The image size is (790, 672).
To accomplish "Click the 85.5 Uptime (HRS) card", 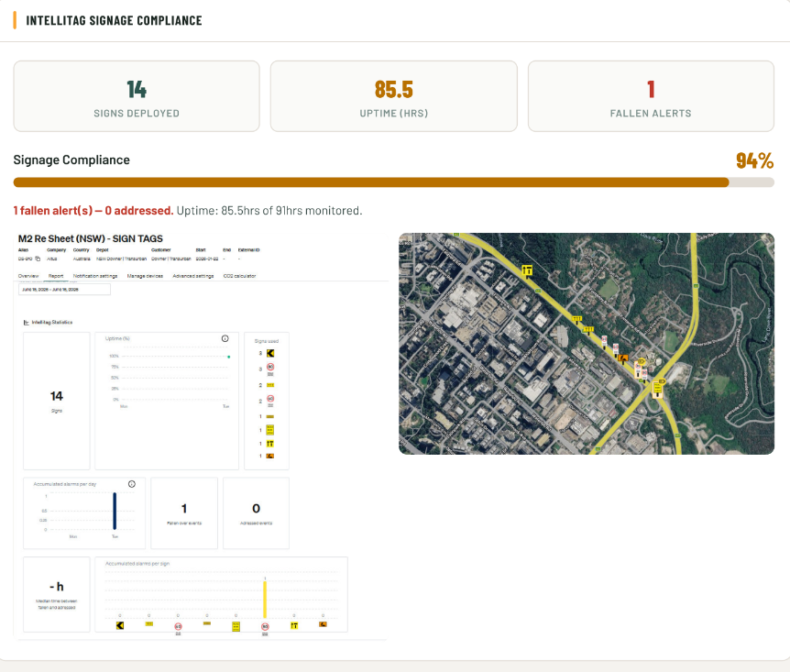I will pyautogui.click(x=394, y=96).
